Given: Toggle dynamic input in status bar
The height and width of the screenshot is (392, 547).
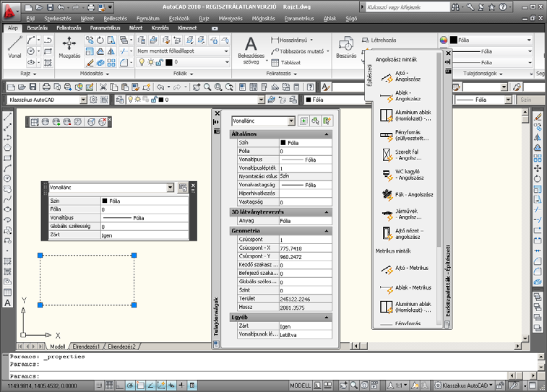Looking at the screenshot, I should pos(171,386).
